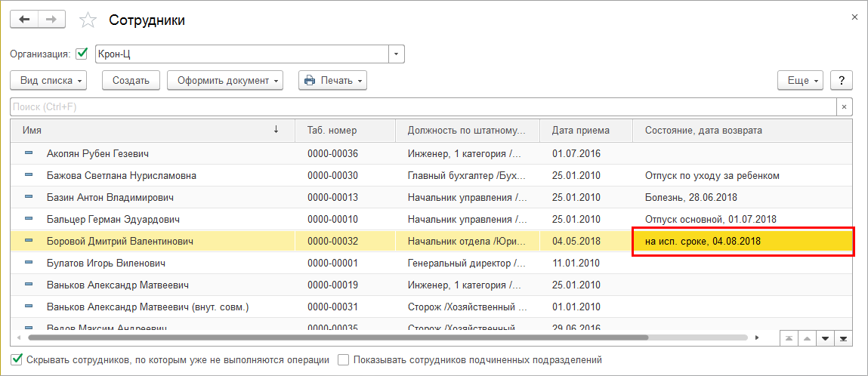
Task: Jump to the first row of the list
Action: (x=789, y=337)
